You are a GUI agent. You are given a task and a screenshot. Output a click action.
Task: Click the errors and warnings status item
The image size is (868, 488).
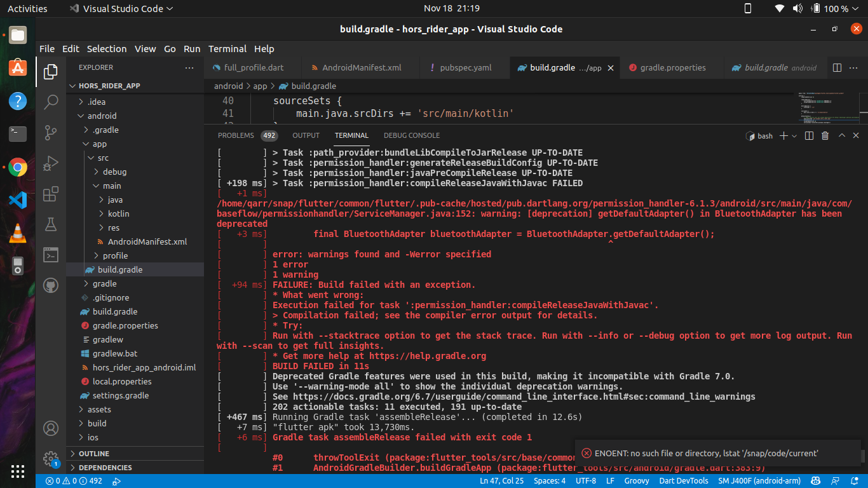click(x=74, y=481)
